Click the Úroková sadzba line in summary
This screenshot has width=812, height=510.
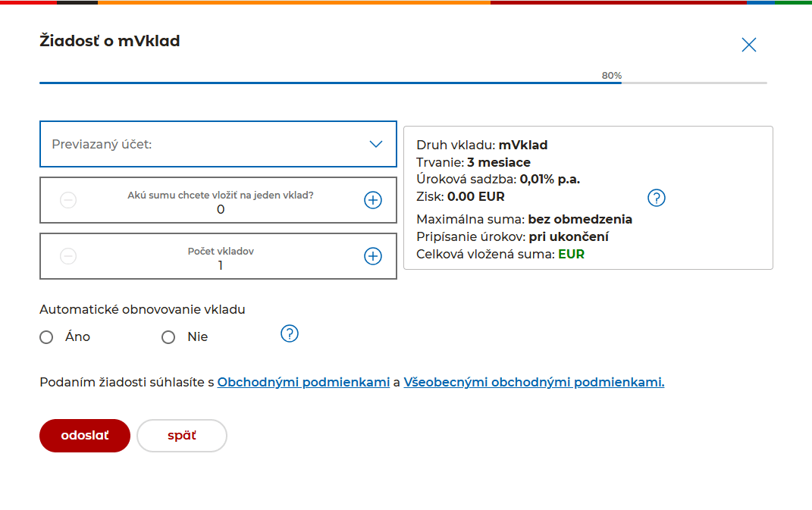[x=498, y=180]
